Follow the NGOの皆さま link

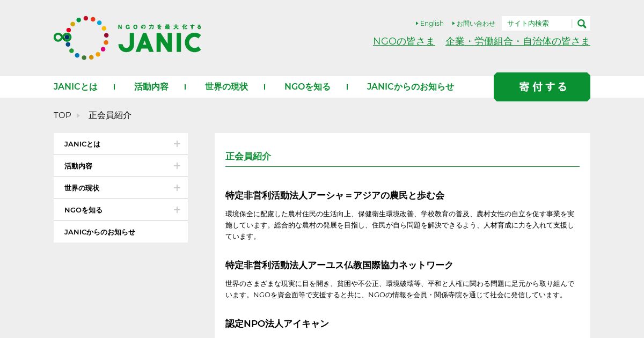404,41
